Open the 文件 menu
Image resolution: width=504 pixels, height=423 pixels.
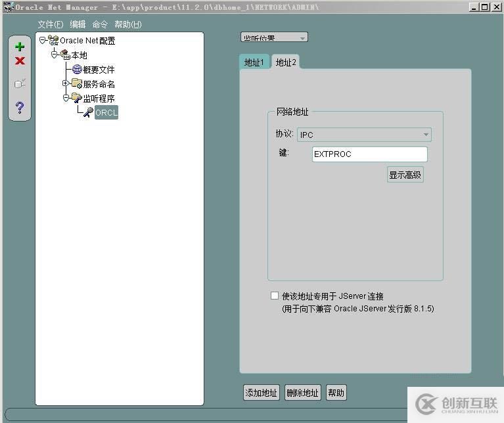pyautogui.click(x=51, y=24)
